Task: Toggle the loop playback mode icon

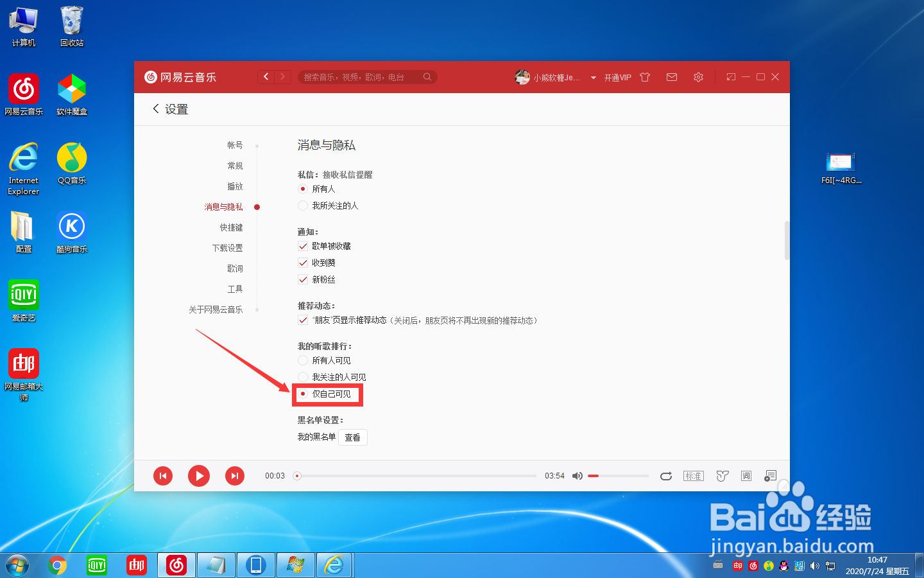Action: click(666, 476)
